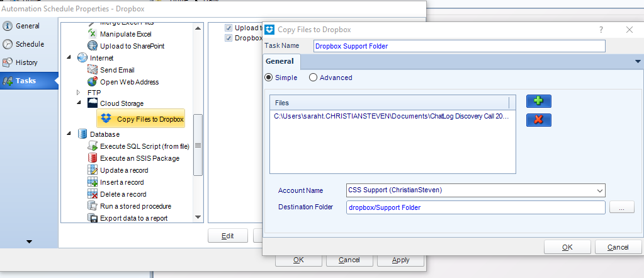Screen dimensions: 644x278
Task: Select the Execute an SSIS Package icon
Action: (x=93, y=158)
